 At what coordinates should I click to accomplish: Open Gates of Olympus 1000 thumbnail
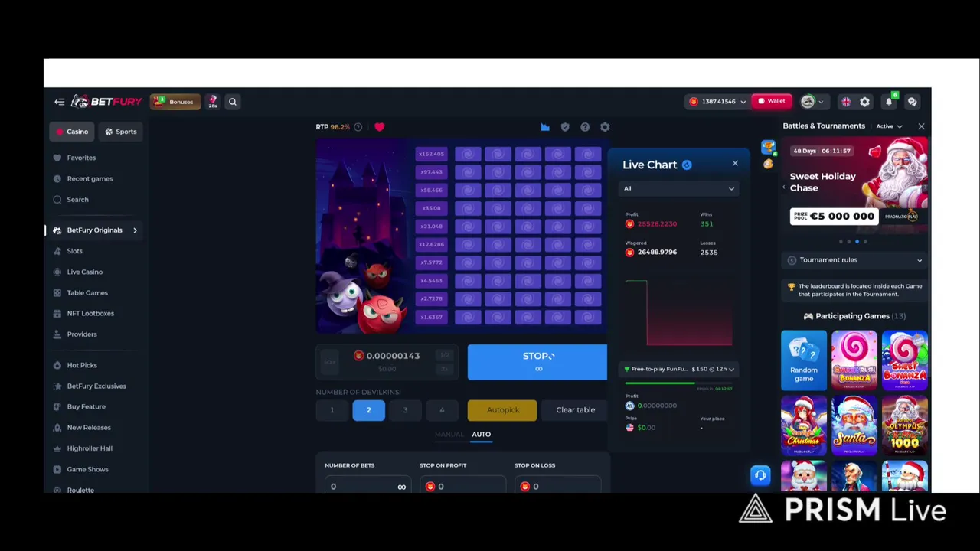point(905,425)
